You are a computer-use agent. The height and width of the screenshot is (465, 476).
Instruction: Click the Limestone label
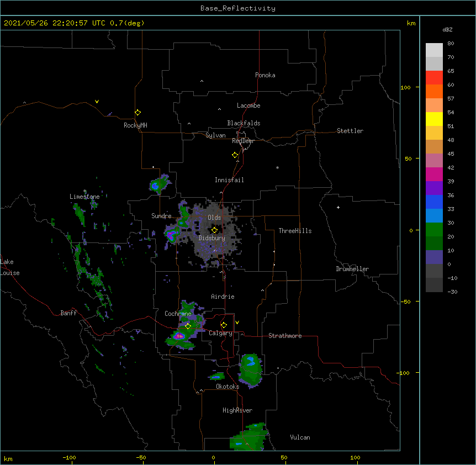point(84,197)
